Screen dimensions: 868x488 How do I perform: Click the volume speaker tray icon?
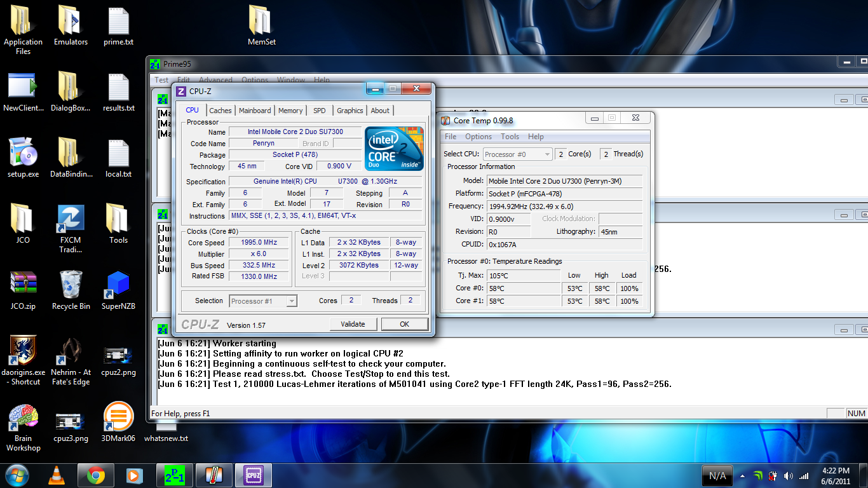tap(789, 476)
